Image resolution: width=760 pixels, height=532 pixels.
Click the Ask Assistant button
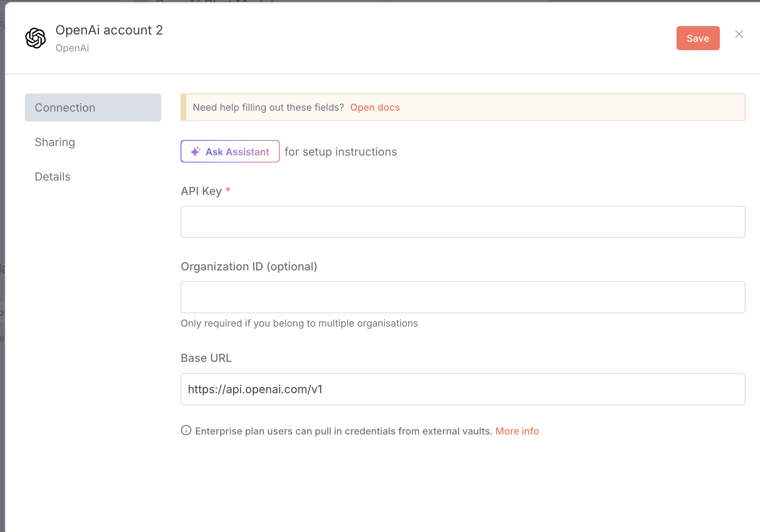[230, 151]
